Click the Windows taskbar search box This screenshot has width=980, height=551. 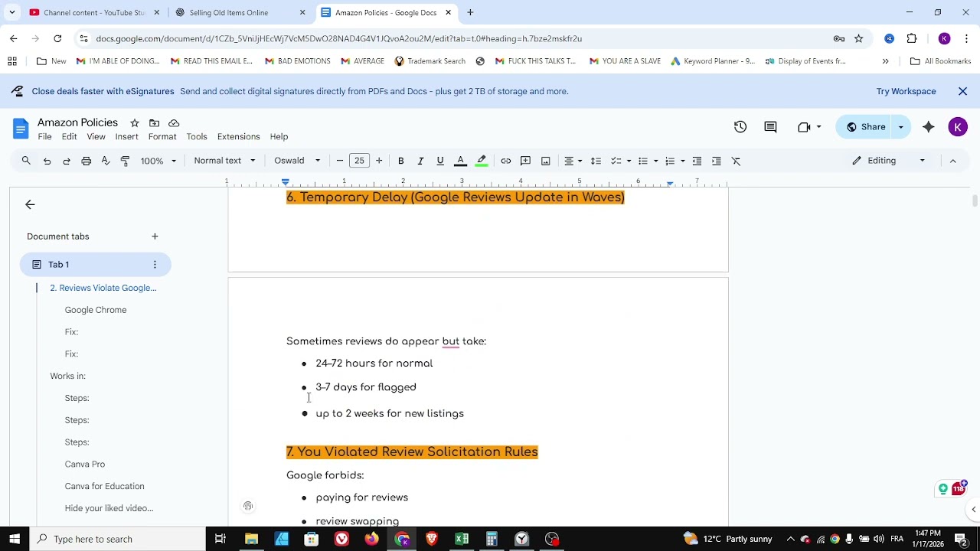point(117,539)
